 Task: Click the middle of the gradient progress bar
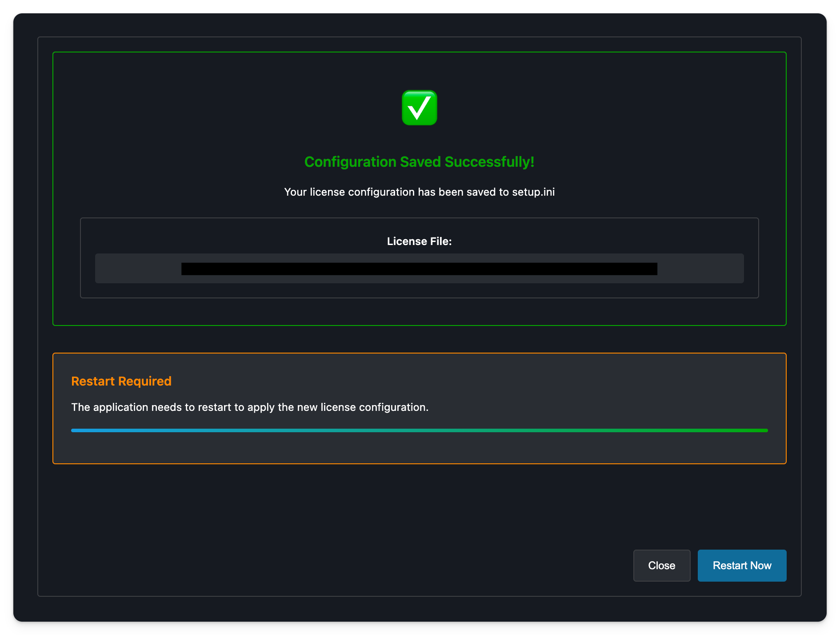click(x=419, y=430)
